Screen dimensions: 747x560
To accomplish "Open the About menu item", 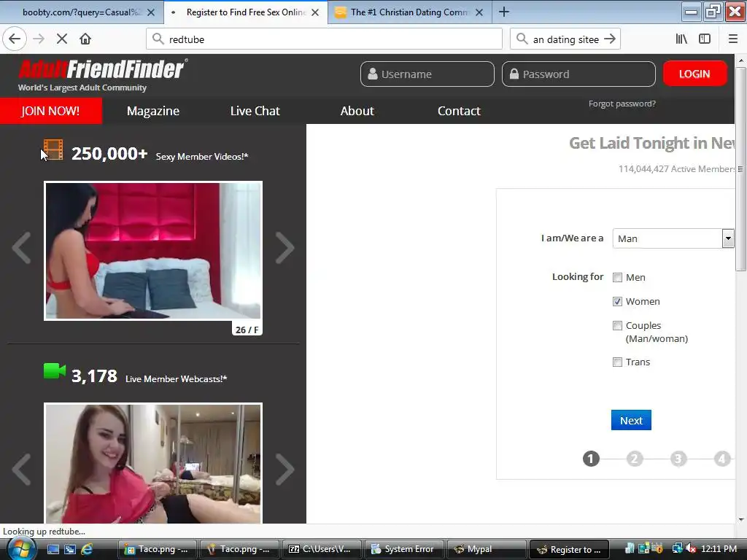I will (357, 111).
